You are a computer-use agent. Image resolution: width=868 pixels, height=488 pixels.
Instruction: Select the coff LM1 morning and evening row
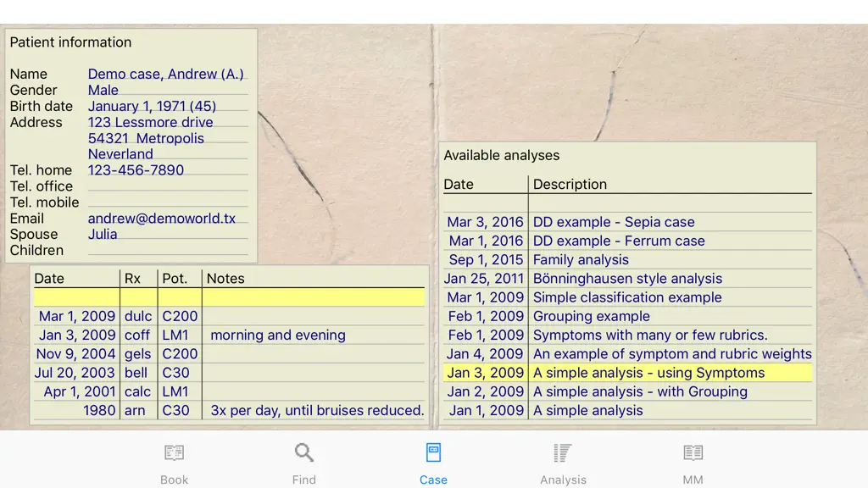coord(229,335)
